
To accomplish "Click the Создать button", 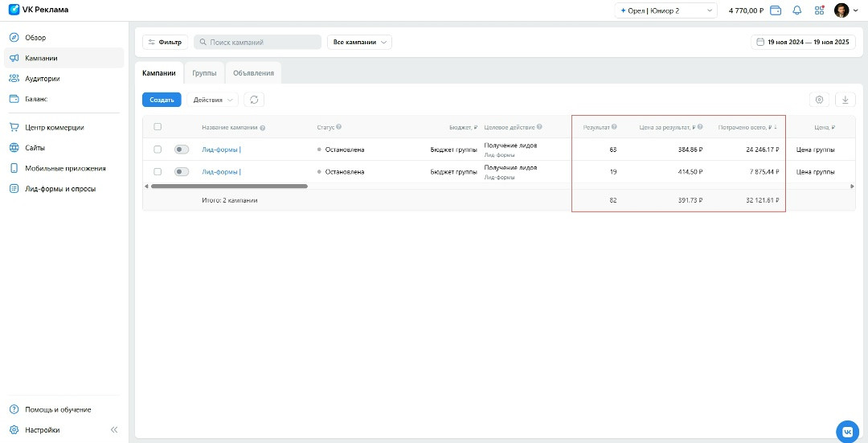I will click(162, 100).
